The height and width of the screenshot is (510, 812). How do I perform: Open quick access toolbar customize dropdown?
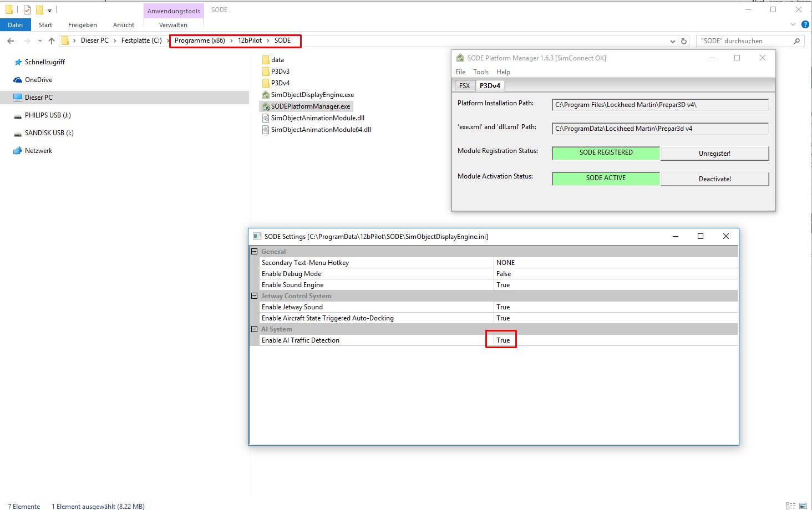coord(49,10)
